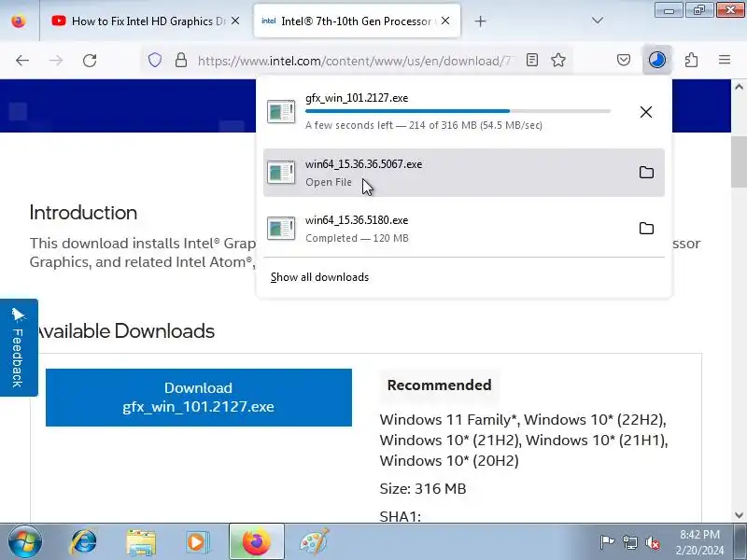This screenshot has height=560, width=747.
Task: Show win64_15.36.5180.exe in folder
Action: click(x=646, y=228)
